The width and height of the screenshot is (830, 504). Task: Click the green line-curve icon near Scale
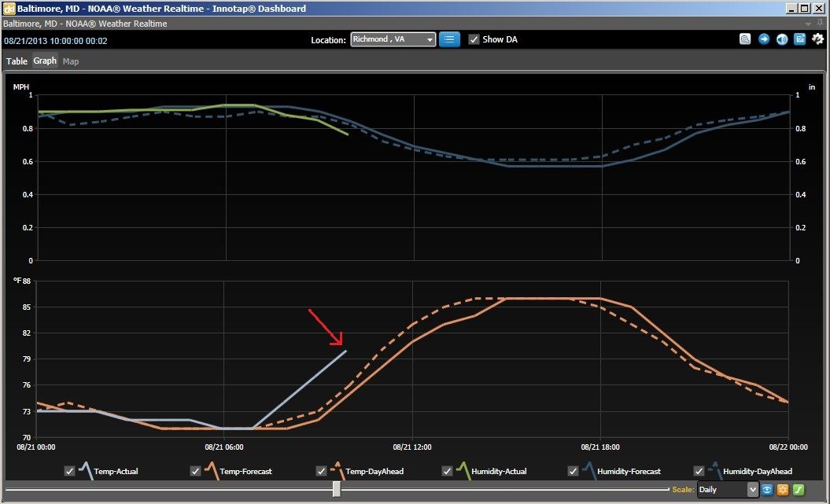tap(799, 490)
